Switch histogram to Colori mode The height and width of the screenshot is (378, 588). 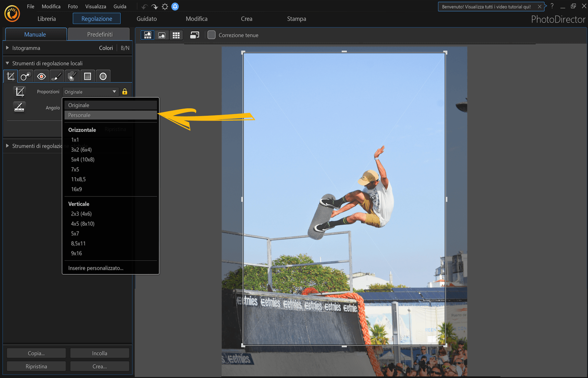(106, 48)
